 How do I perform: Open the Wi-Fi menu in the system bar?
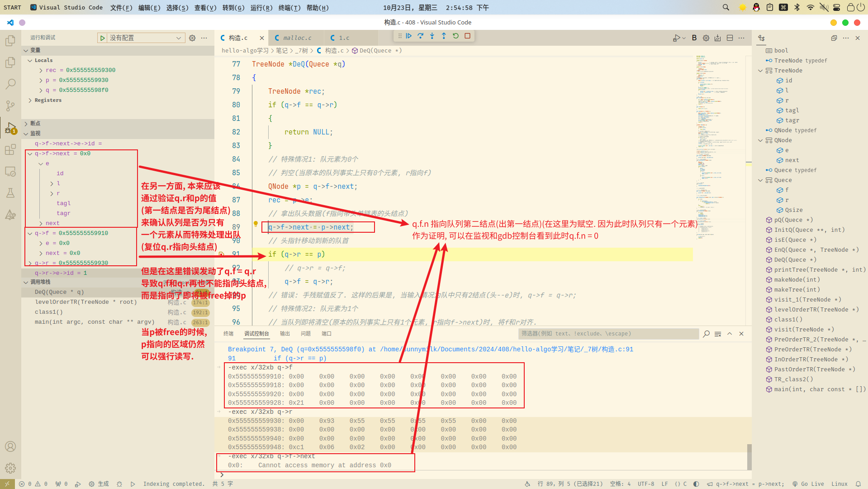coord(811,8)
